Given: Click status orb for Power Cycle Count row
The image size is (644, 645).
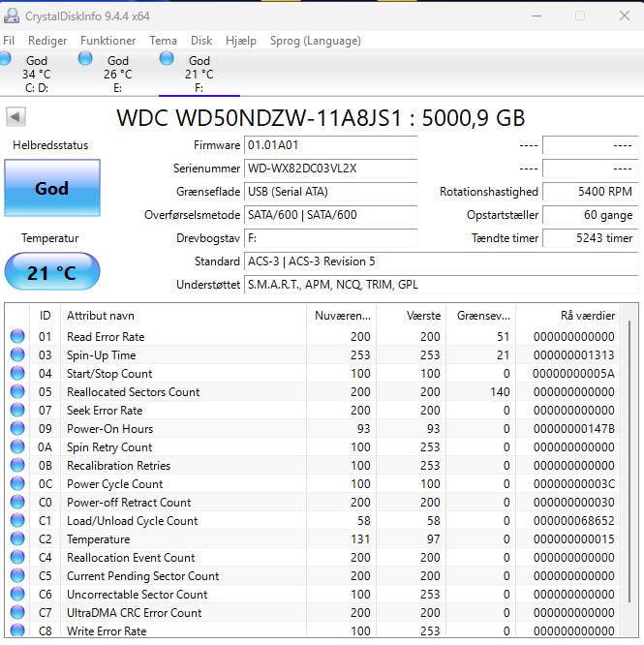Looking at the screenshot, I should pyautogui.click(x=17, y=483).
